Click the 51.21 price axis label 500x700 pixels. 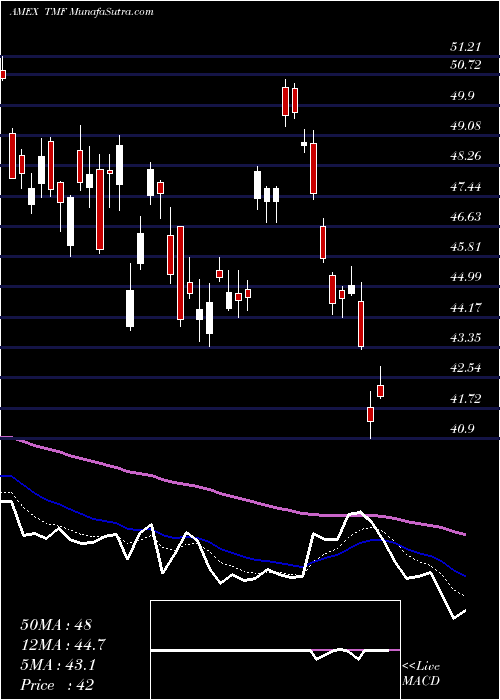click(x=466, y=46)
